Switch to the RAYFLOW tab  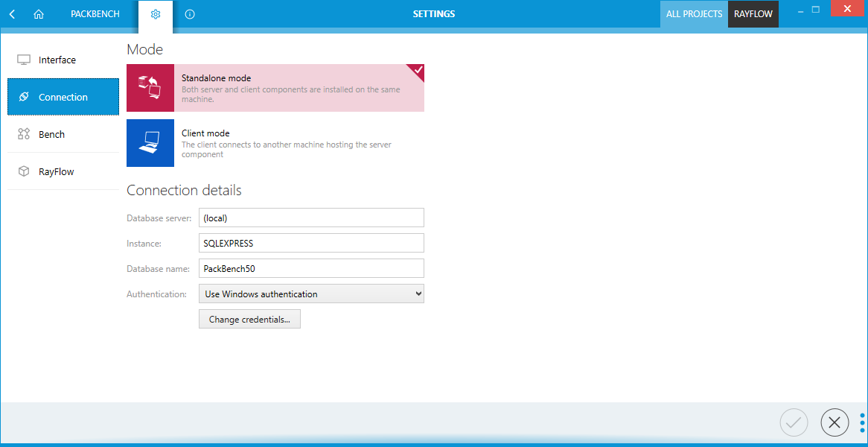(x=753, y=13)
